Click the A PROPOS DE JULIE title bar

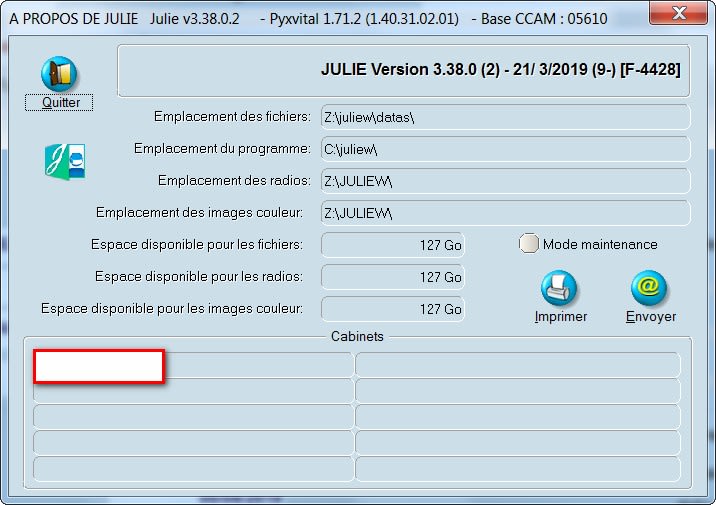coord(300,17)
